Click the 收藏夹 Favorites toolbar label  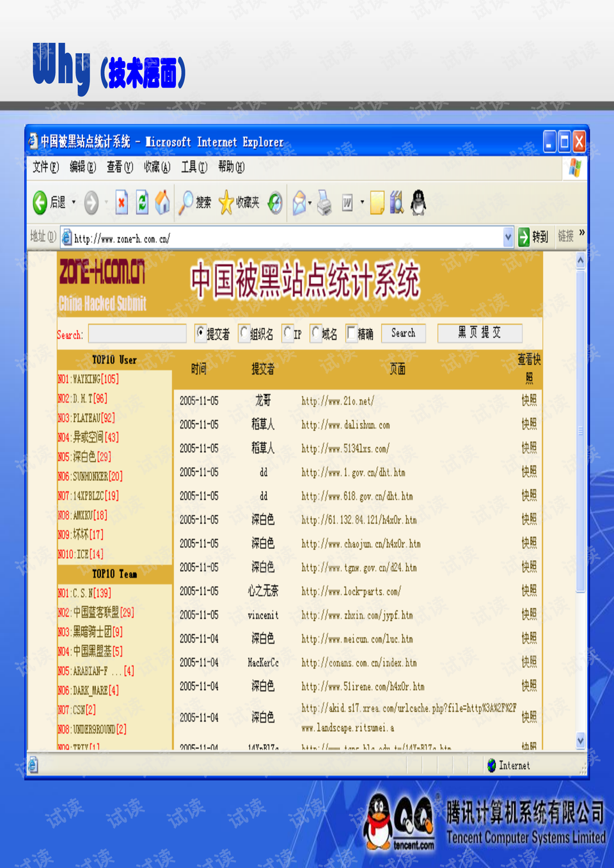(x=248, y=203)
